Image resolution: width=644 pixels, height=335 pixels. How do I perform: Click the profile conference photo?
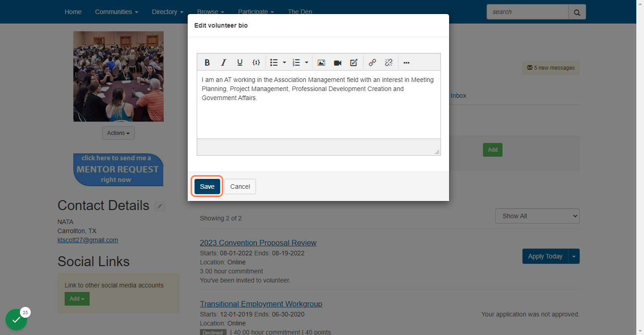click(x=118, y=77)
